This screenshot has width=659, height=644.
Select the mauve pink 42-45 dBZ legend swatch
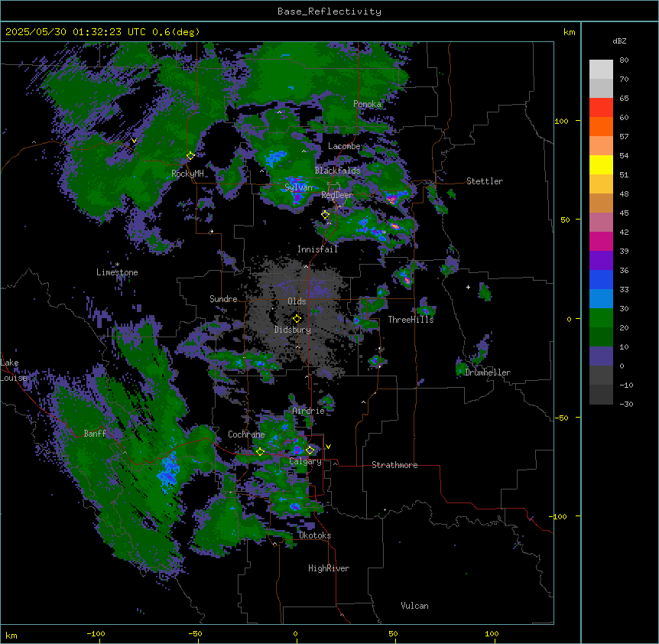click(x=601, y=222)
